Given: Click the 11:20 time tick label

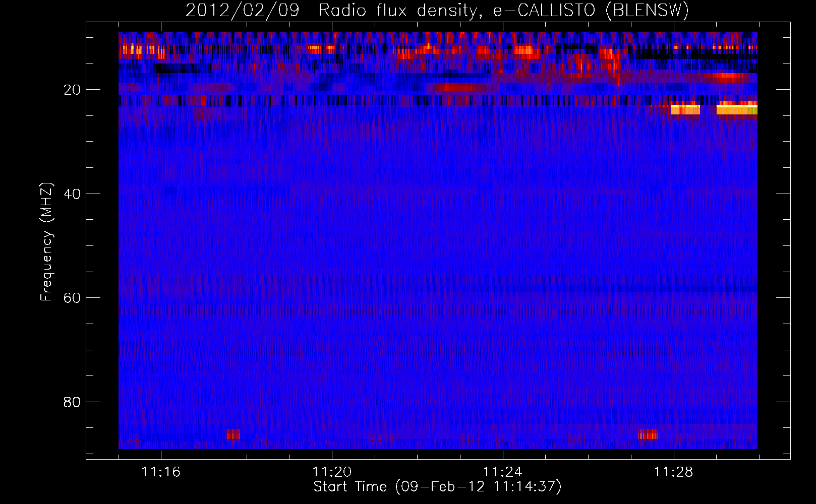Looking at the screenshot, I should click(332, 472).
